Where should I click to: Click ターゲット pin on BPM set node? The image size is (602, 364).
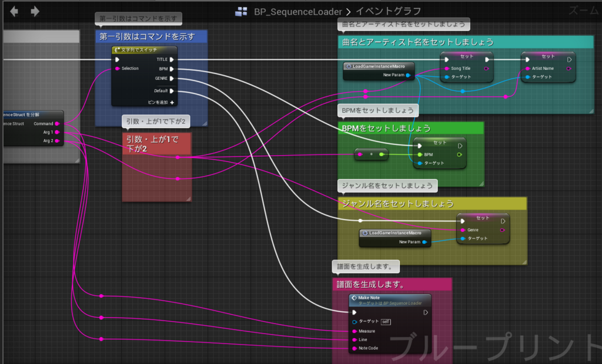pyautogui.click(x=420, y=163)
